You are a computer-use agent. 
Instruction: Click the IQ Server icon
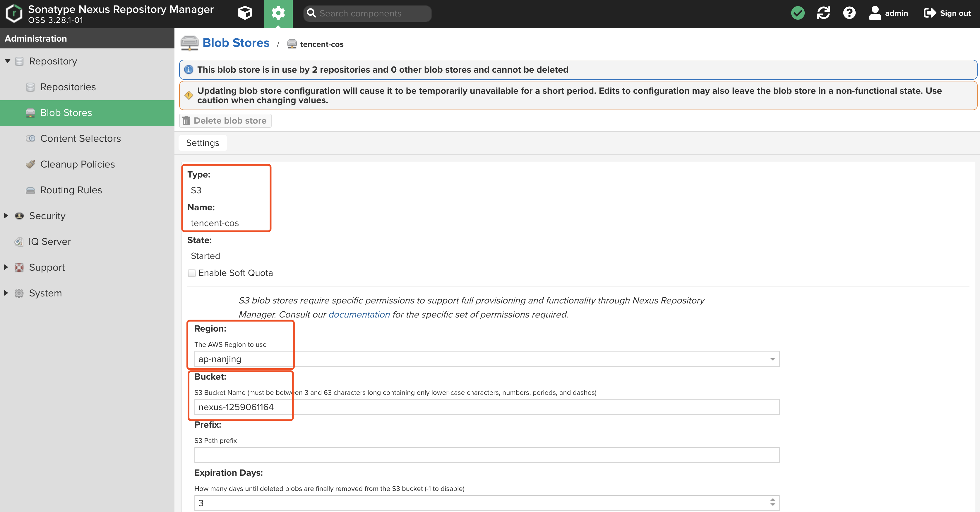pos(18,241)
